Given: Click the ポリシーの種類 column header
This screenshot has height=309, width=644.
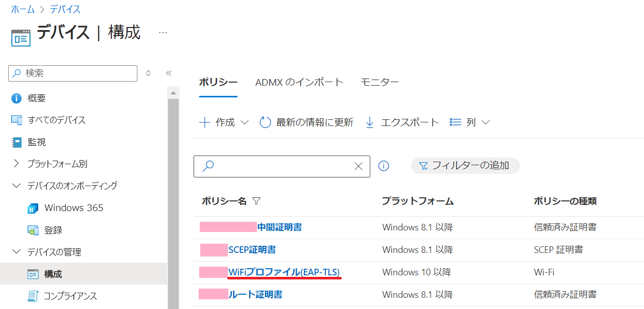Looking at the screenshot, I should point(565,201).
